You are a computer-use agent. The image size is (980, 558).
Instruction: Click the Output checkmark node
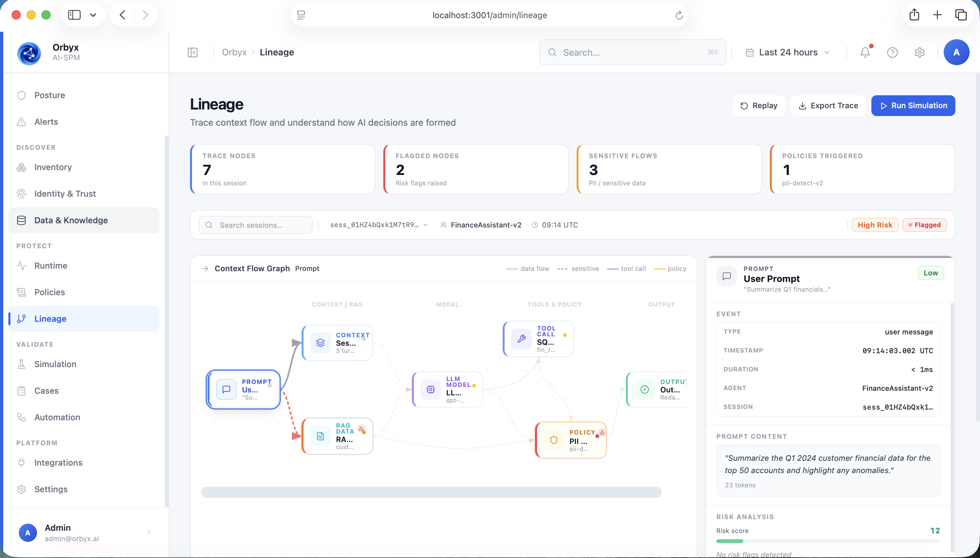(645, 389)
